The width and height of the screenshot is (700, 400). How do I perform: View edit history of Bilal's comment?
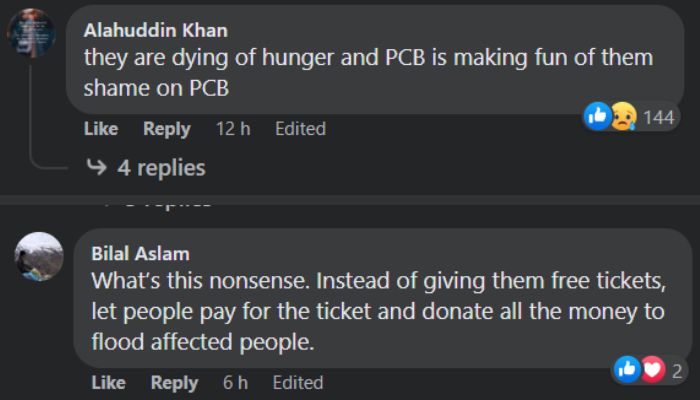click(298, 383)
